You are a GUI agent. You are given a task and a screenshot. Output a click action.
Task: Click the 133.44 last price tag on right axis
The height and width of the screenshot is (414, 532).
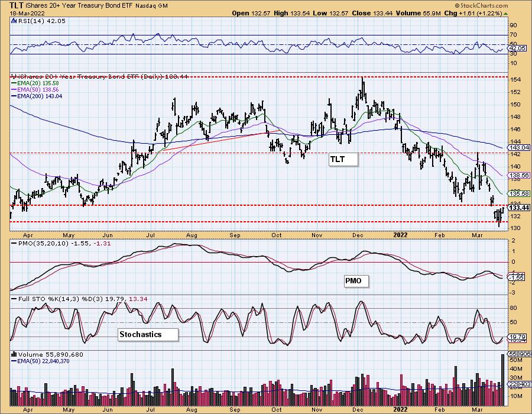[520, 208]
